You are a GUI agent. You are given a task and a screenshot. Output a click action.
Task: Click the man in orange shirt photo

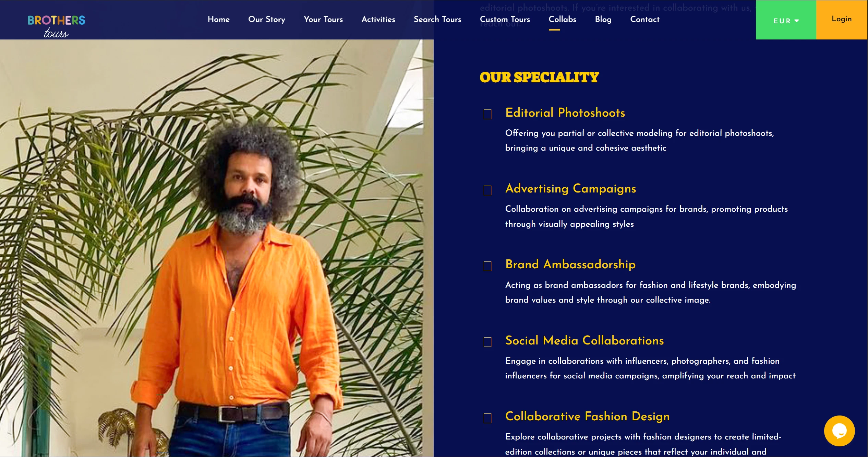(x=217, y=248)
